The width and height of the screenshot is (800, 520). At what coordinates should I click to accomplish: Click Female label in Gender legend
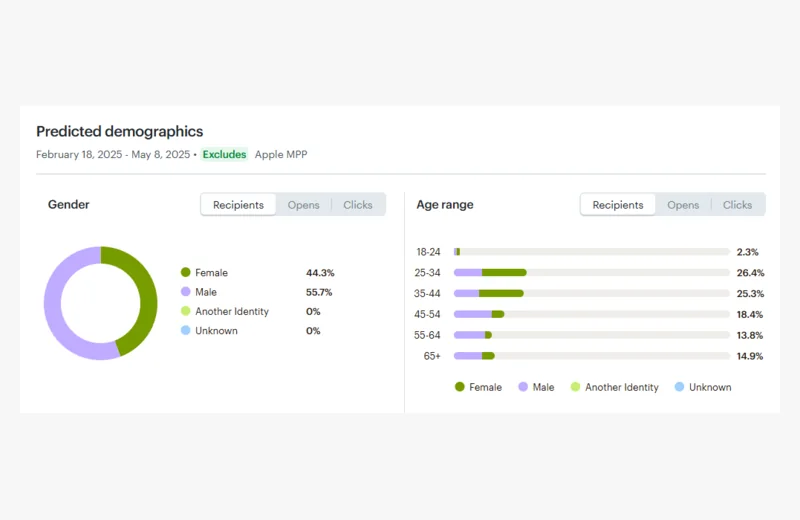click(211, 273)
